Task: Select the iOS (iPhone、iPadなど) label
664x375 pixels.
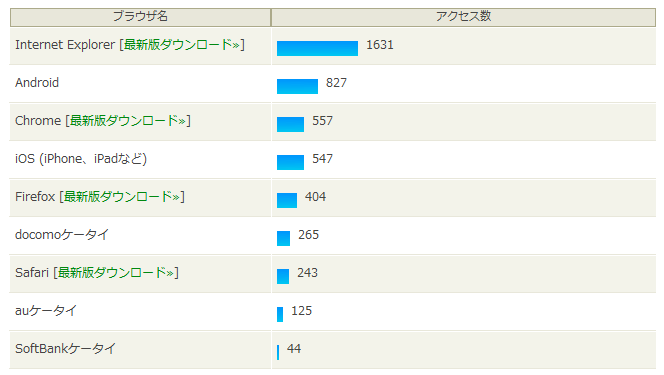Action: [81, 159]
